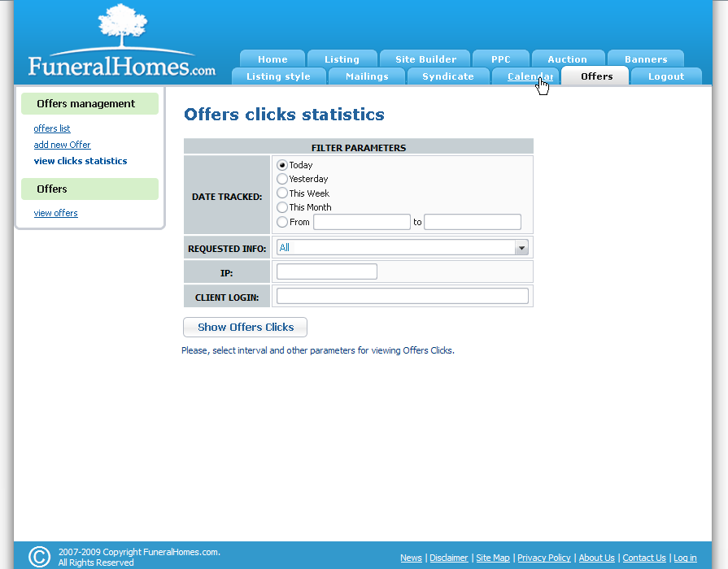Switch to the Offers tab
Viewport: 728px width, 569px height.
595,76
